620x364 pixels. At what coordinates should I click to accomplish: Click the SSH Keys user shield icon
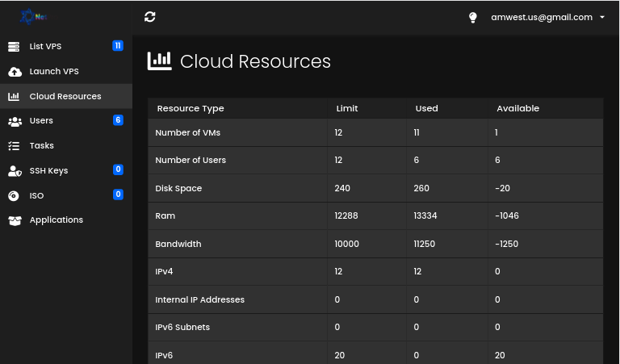click(15, 171)
